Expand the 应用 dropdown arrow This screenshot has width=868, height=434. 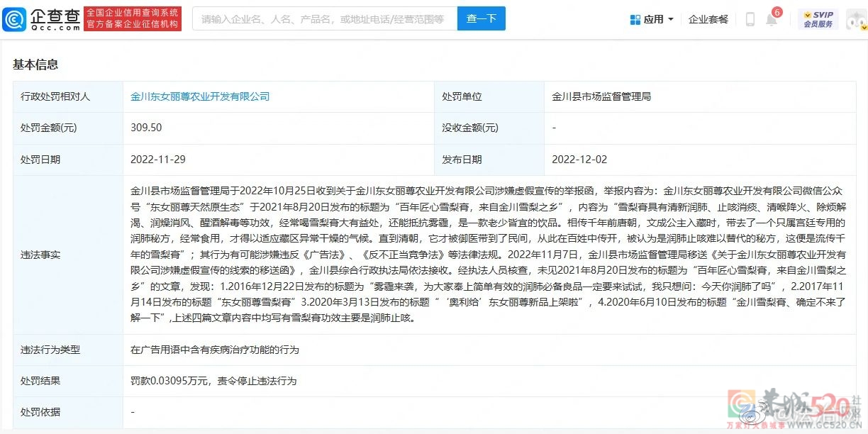[671, 20]
